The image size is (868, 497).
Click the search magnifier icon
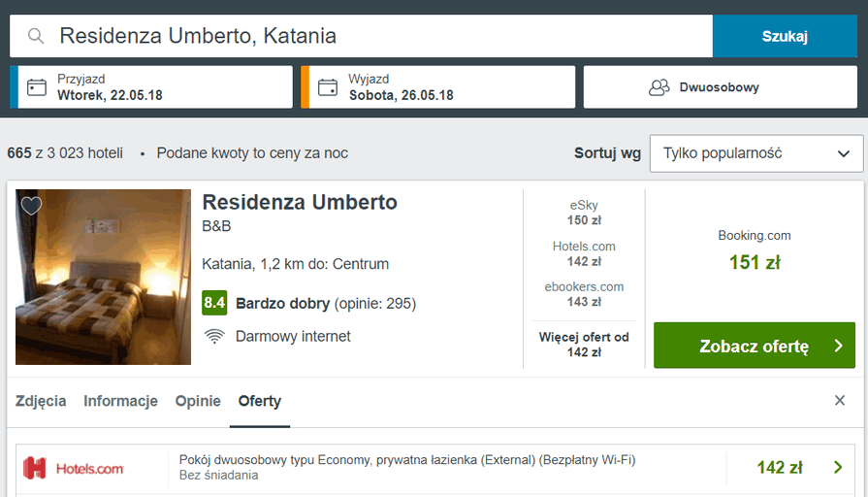pyautogui.click(x=36, y=36)
